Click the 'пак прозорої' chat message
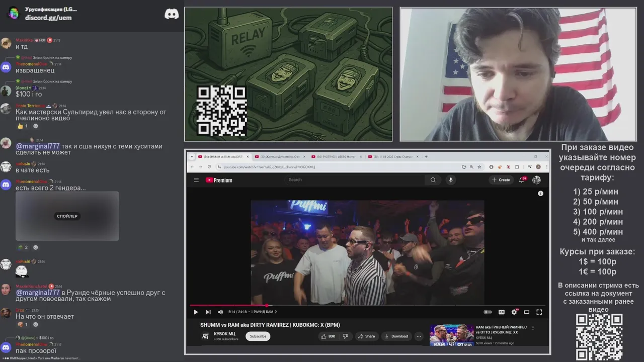The width and height of the screenshot is (644, 362). tap(36, 351)
